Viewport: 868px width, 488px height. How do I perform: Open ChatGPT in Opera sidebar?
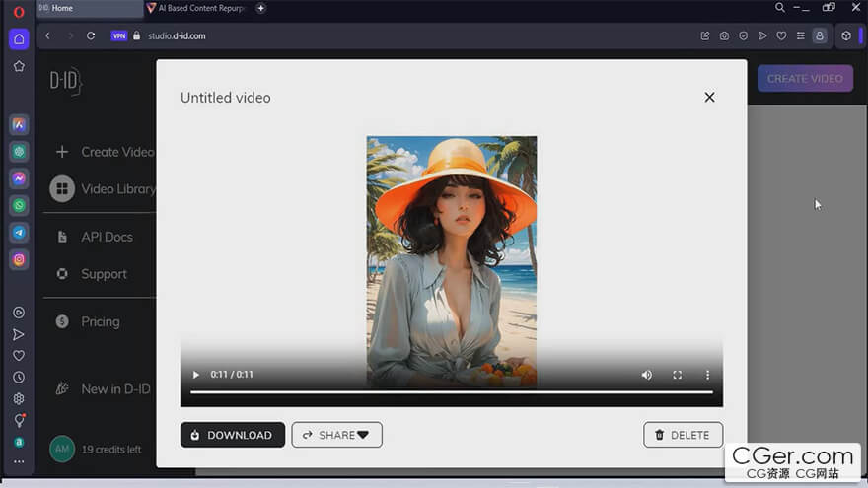19,152
